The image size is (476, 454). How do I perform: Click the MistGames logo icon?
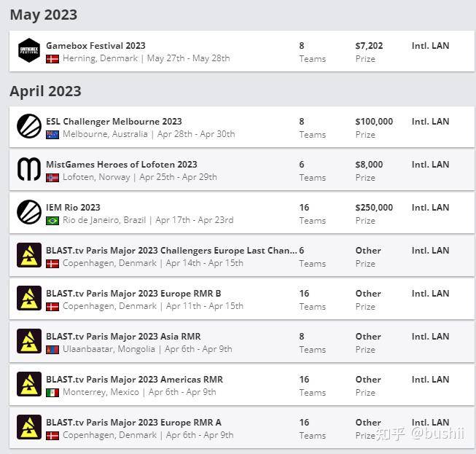[x=29, y=169]
